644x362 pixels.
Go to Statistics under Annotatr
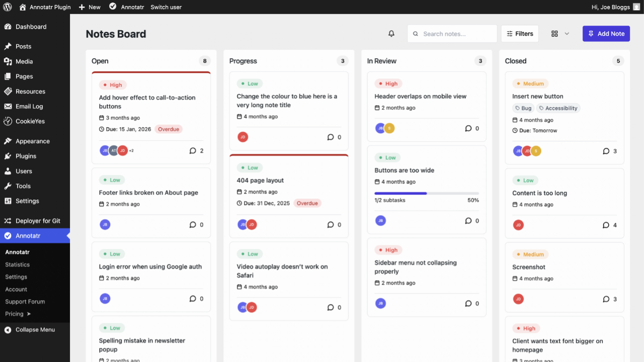tap(18, 264)
